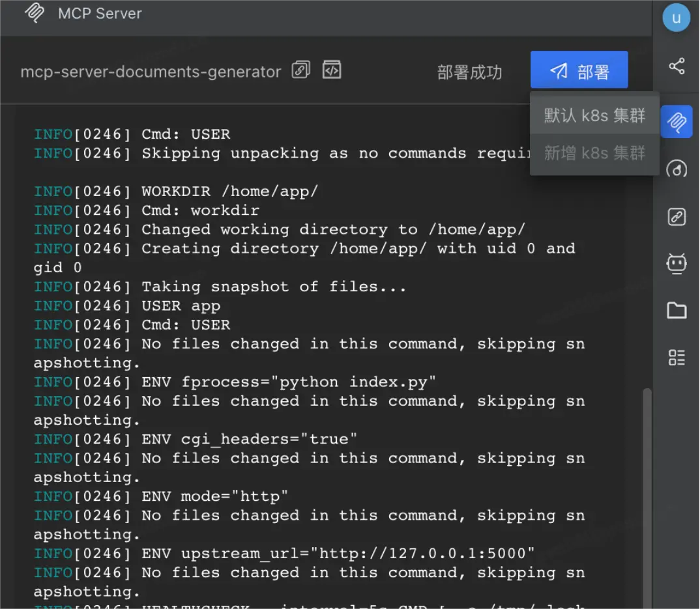The width and height of the screenshot is (700, 609).
Task: Click log line 'ENV upstream_url="http://127.0.0.1:5000"'
Action: (x=284, y=554)
